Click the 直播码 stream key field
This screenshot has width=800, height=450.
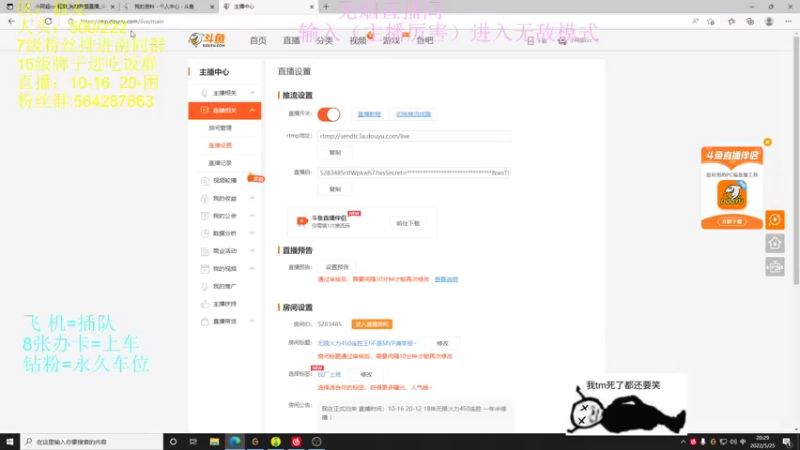click(x=414, y=173)
